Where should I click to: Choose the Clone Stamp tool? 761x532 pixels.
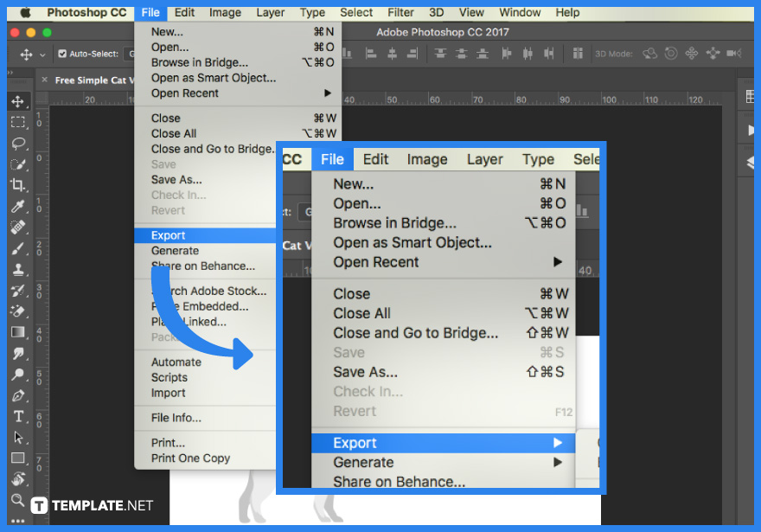tap(17, 269)
